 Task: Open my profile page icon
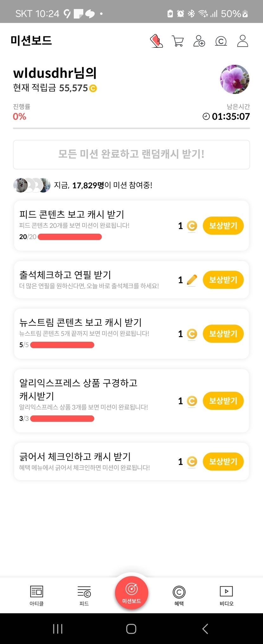click(242, 41)
